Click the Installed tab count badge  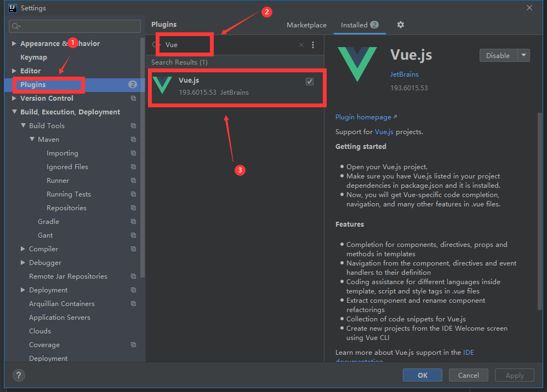point(374,25)
